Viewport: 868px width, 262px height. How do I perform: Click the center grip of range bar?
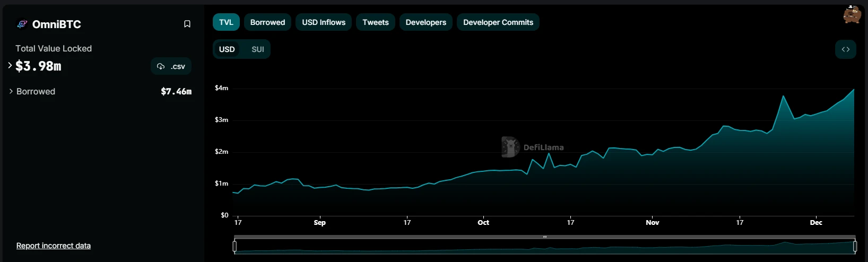pyautogui.click(x=544, y=237)
